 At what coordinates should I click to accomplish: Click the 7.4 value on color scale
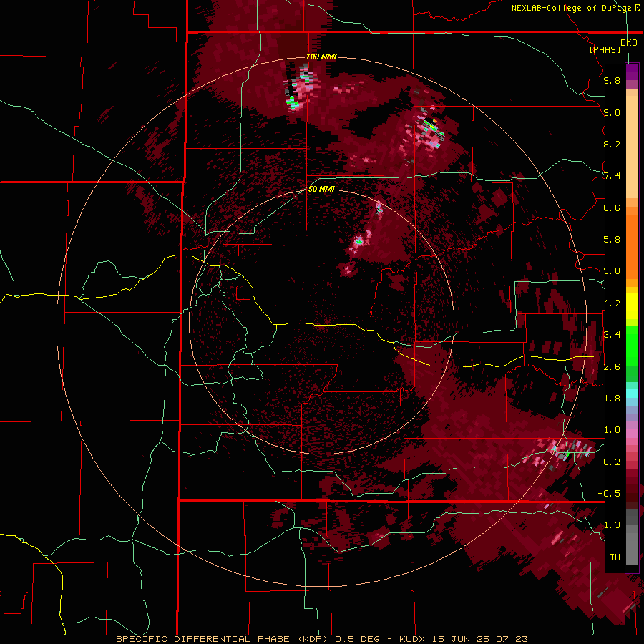click(x=612, y=176)
